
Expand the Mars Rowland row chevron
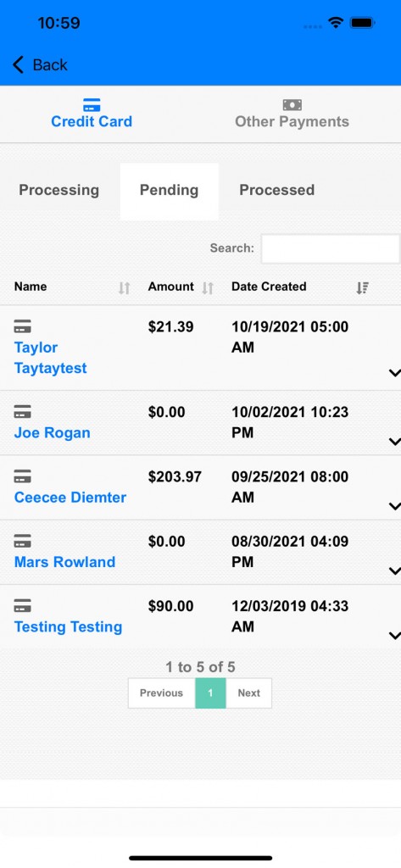point(394,570)
